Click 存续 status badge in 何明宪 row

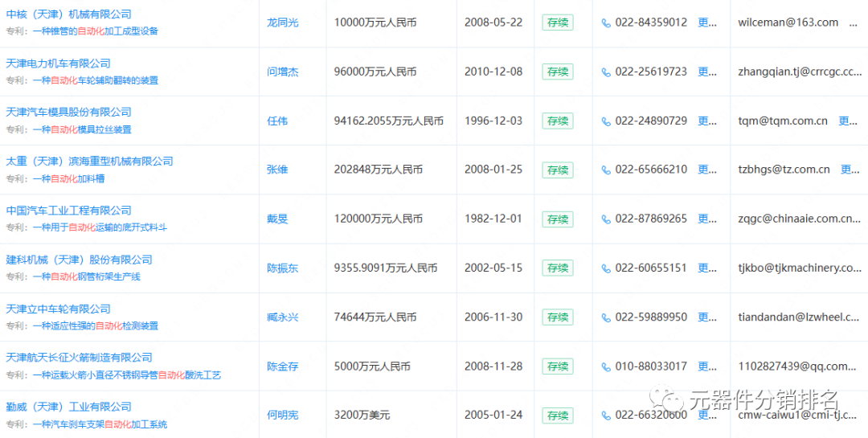pos(558,415)
